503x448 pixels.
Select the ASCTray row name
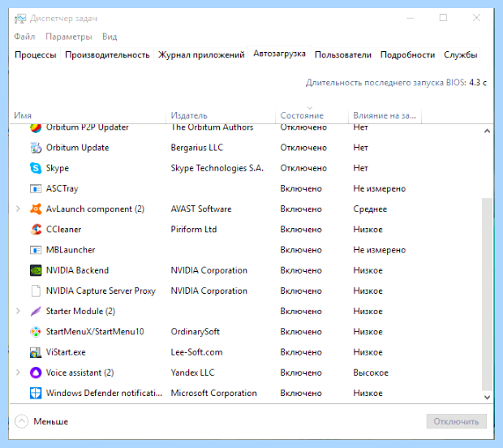pyautogui.click(x=62, y=189)
